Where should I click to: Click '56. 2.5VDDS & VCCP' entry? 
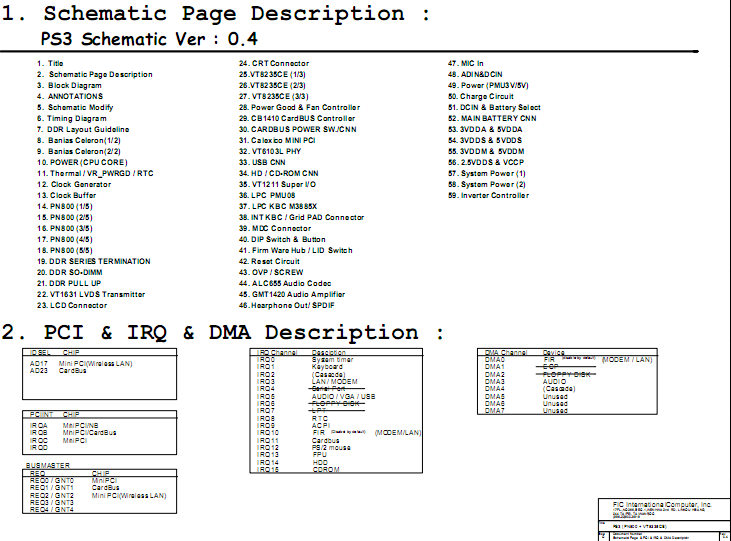pyautogui.click(x=486, y=162)
